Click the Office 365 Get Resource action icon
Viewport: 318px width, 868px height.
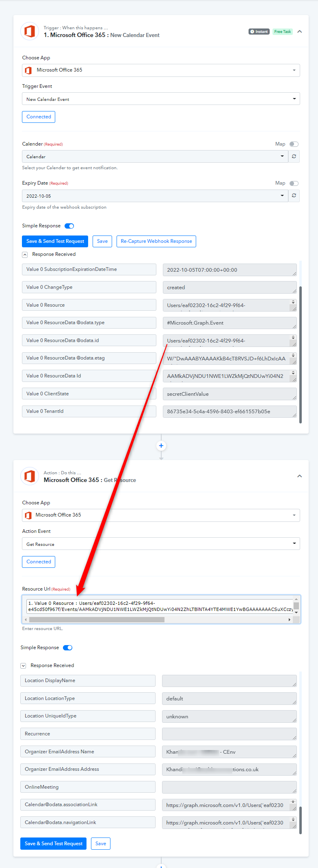tap(30, 476)
